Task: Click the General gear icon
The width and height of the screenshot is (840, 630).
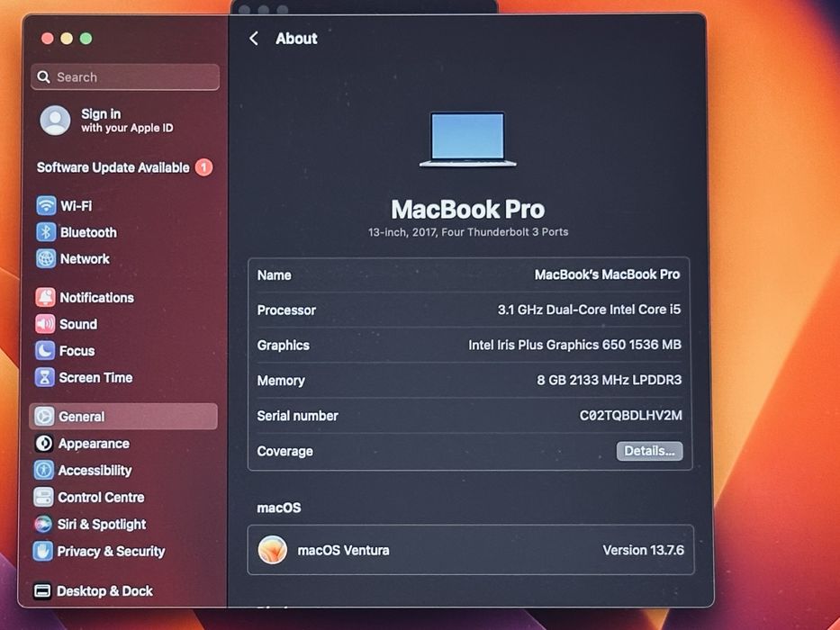Action: (x=44, y=416)
